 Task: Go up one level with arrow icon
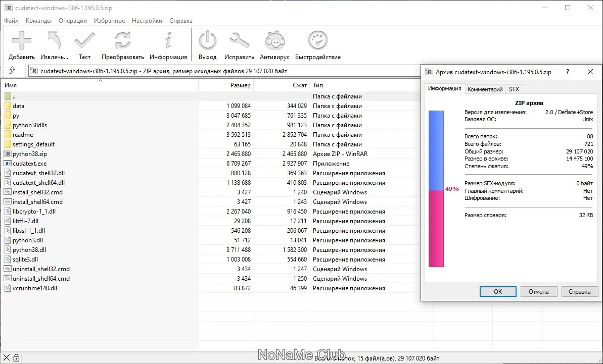12,70
